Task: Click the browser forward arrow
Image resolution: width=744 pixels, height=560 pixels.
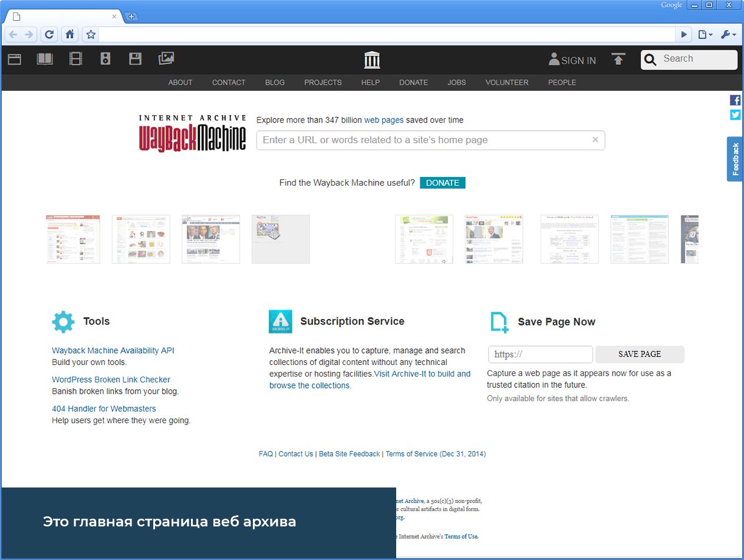Action: click(x=29, y=35)
